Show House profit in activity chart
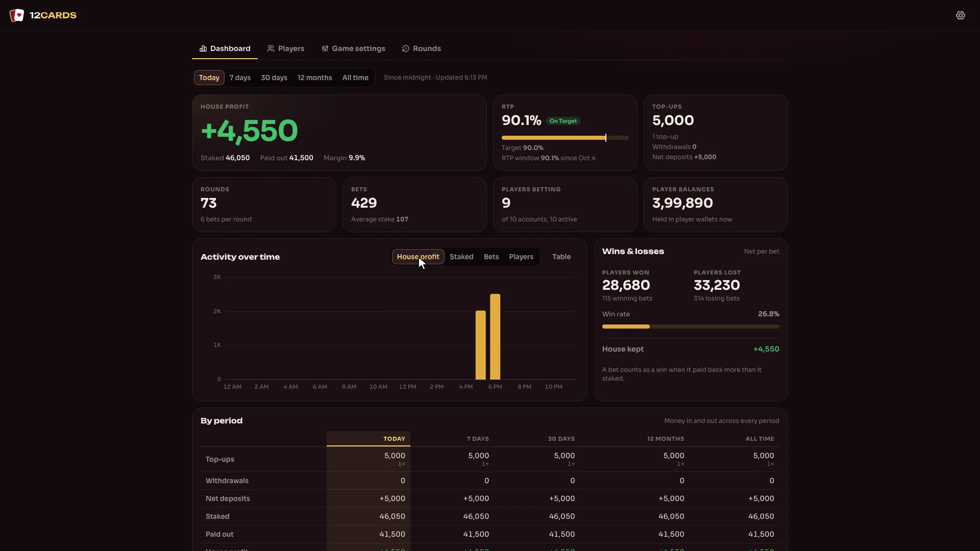980x551 pixels. coord(418,257)
